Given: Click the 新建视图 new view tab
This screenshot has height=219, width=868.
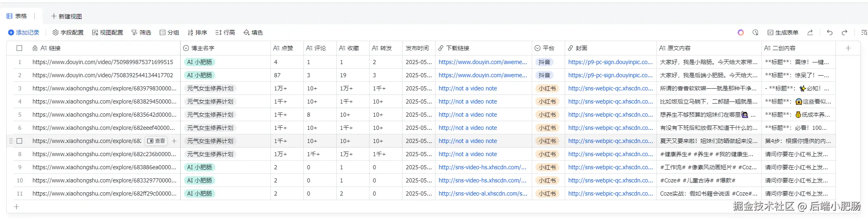Looking at the screenshot, I should tap(66, 16).
